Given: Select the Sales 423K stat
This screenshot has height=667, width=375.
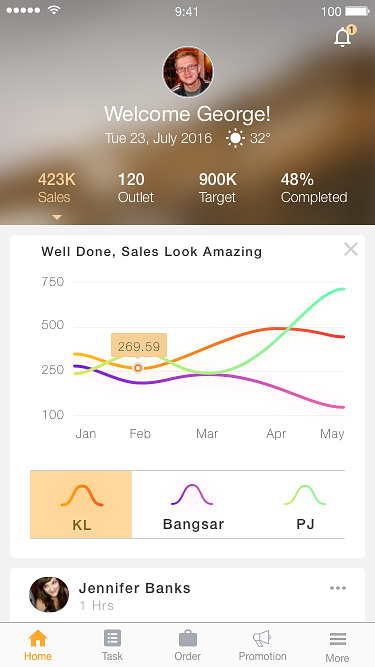Looking at the screenshot, I should [57, 188].
